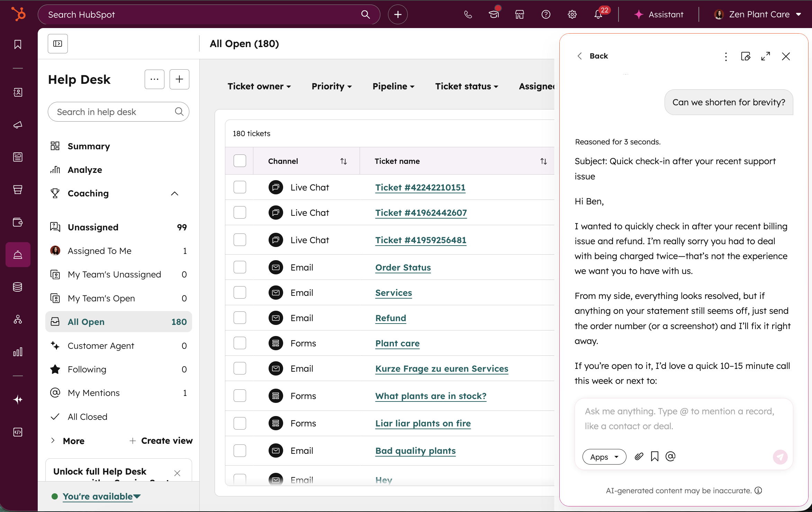Select all tickets with header checkbox

tap(240, 161)
